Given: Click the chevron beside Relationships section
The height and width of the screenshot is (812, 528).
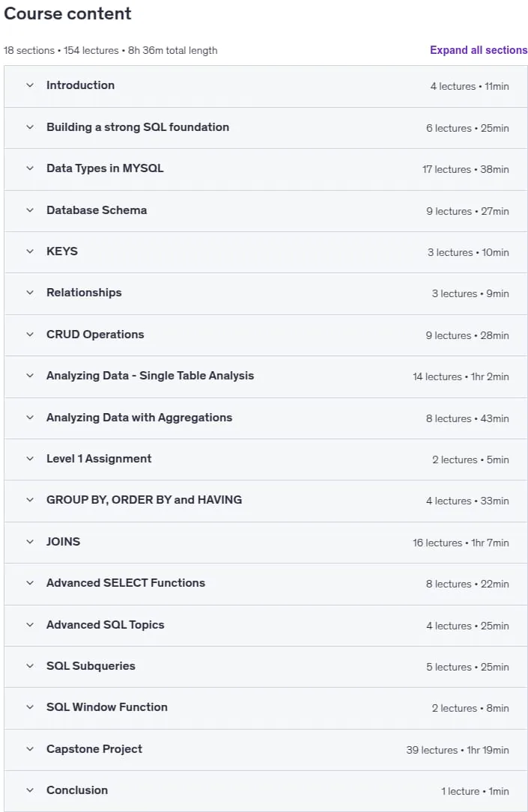Looking at the screenshot, I should (30, 293).
